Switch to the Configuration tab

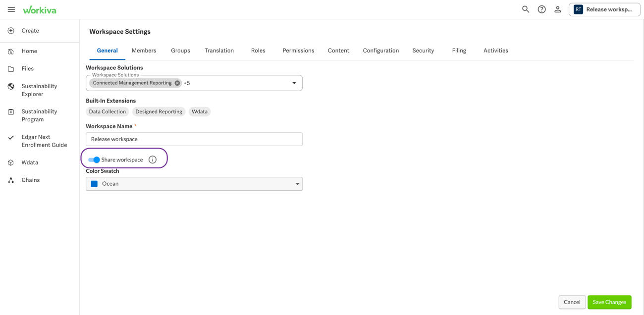coord(381,51)
